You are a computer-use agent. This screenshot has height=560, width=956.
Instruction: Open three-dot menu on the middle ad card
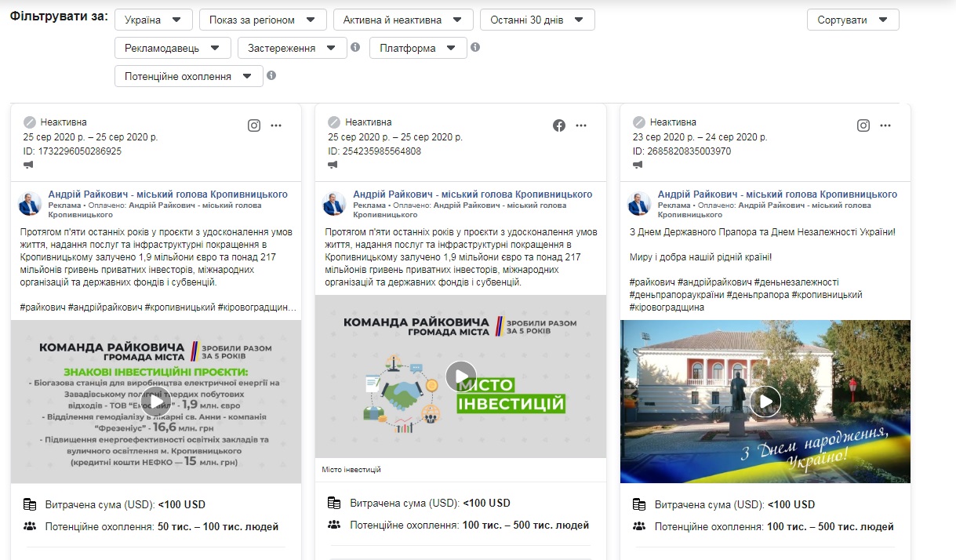coord(581,125)
